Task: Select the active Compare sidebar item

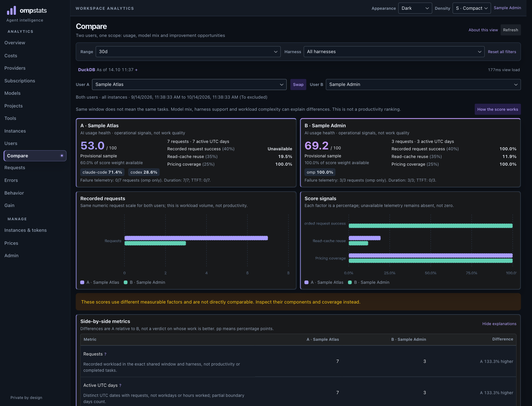Action: coord(35,156)
